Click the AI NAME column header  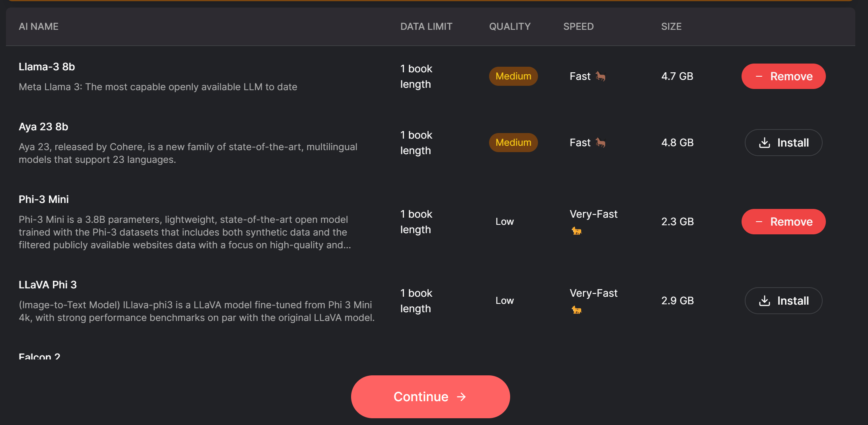pos(39,27)
